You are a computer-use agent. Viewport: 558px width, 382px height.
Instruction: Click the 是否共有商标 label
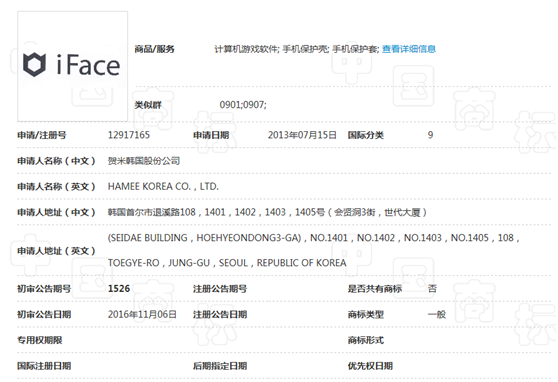375,289
